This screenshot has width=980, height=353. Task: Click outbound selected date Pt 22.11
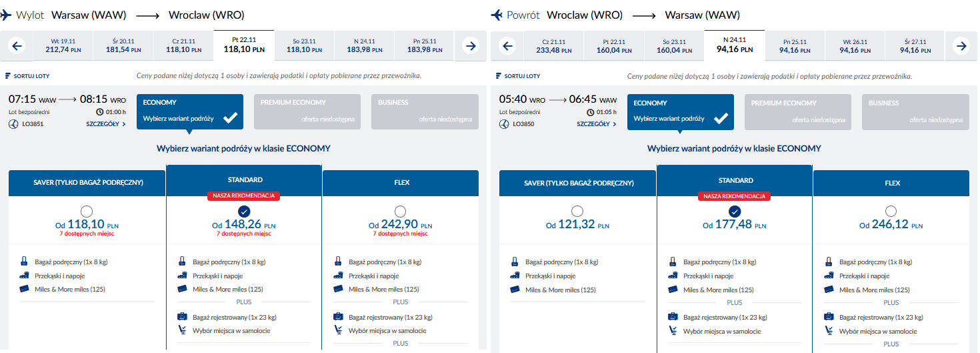[x=244, y=45]
